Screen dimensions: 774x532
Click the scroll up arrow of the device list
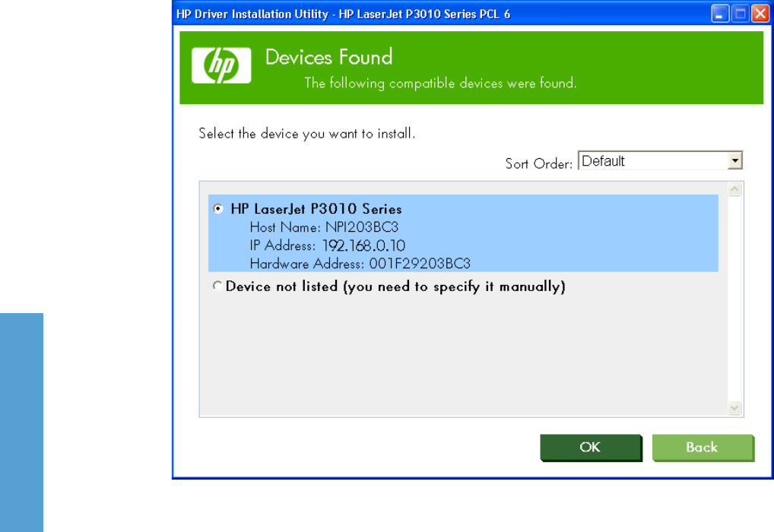tap(734, 189)
